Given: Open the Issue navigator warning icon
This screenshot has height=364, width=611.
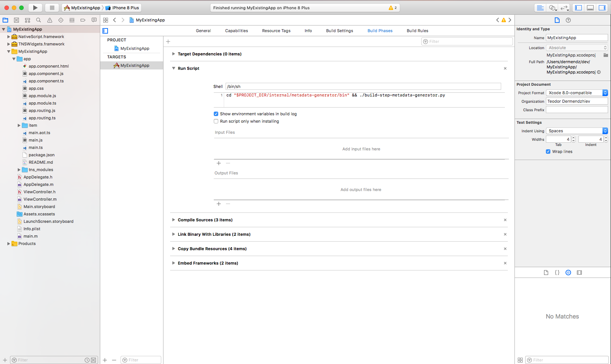Looking at the screenshot, I should 50,20.
